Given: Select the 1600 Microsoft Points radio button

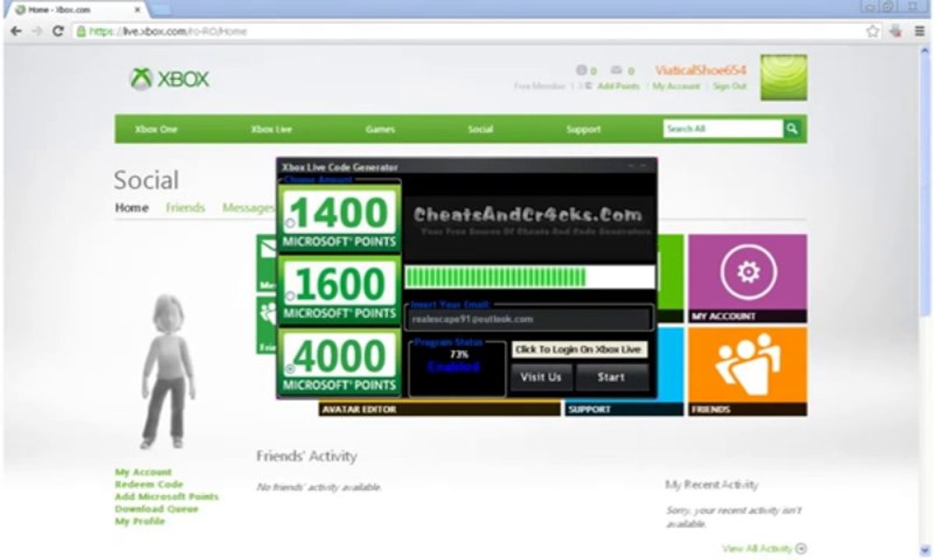Looking at the screenshot, I should tap(290, 296).
